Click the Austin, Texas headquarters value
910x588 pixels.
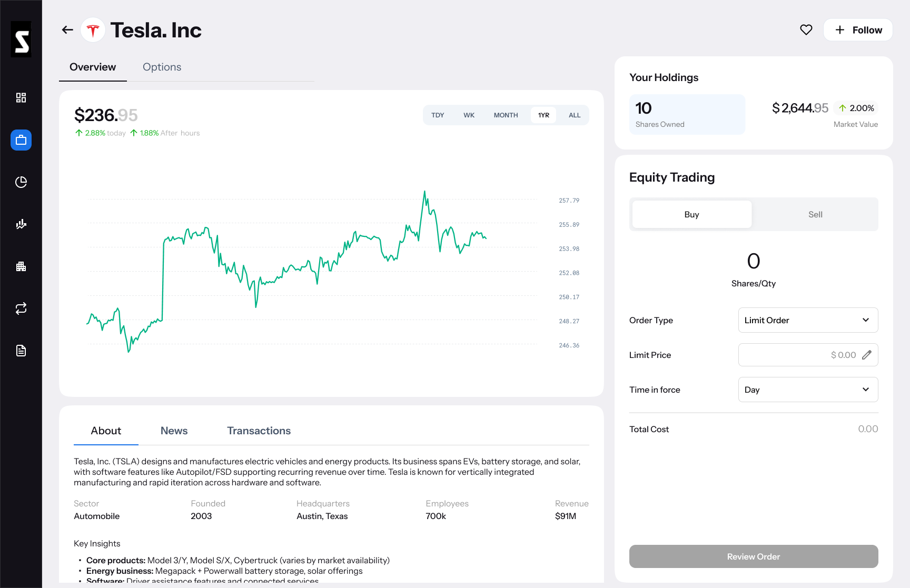(x=322, y=516)
